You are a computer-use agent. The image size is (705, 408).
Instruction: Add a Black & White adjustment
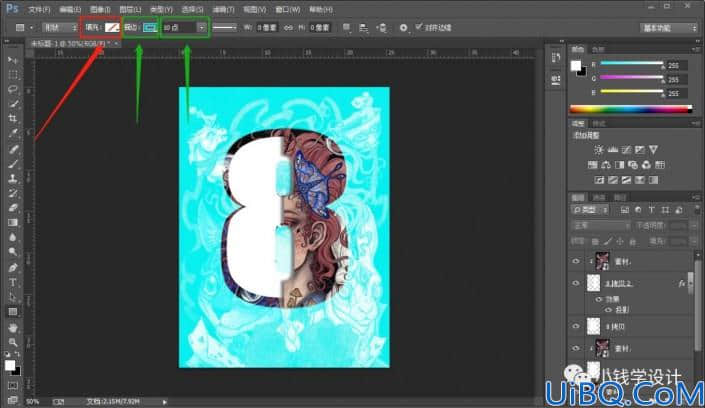[620, 165]
